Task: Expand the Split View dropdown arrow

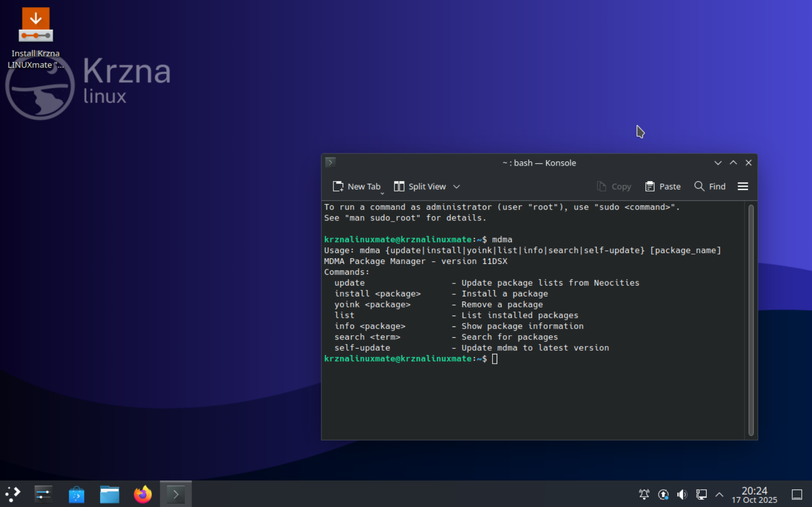Action: 456,187
